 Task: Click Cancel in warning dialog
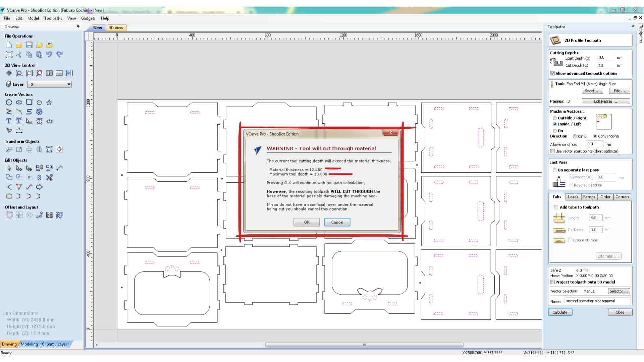pyautogui.click(x=337, y=222)
